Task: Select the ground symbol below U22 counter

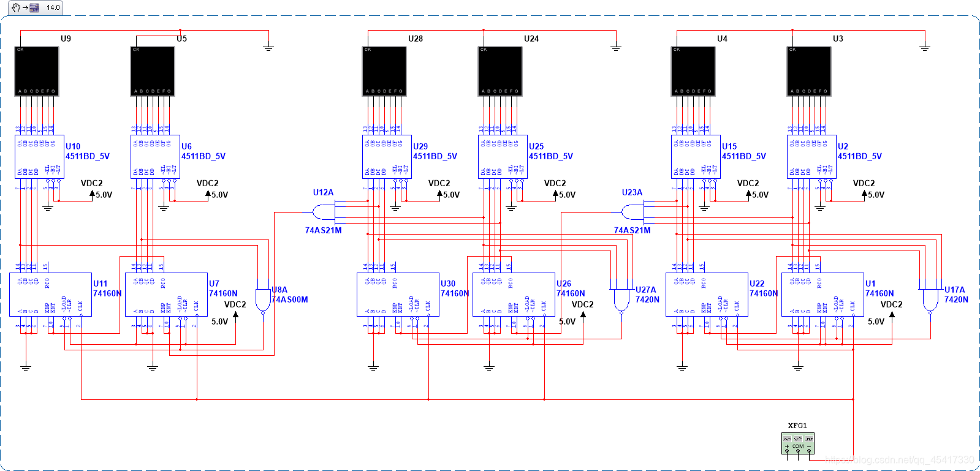Action: click(682, 367)
